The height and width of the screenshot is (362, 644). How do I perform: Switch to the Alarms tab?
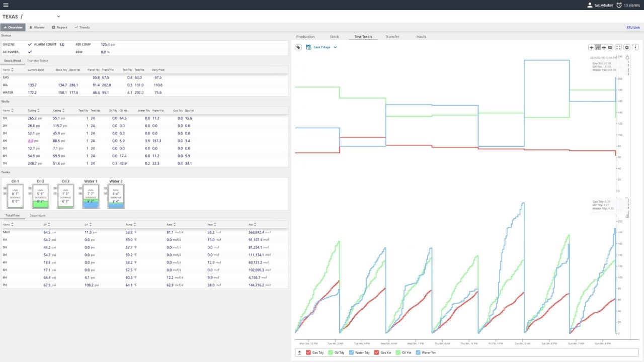point(37,27)
